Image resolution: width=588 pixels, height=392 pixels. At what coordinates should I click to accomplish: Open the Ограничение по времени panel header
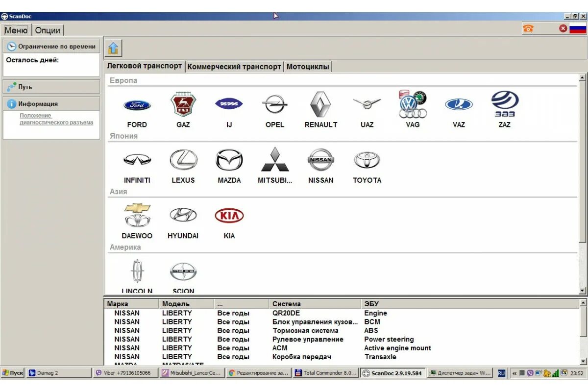click(51, 47)
